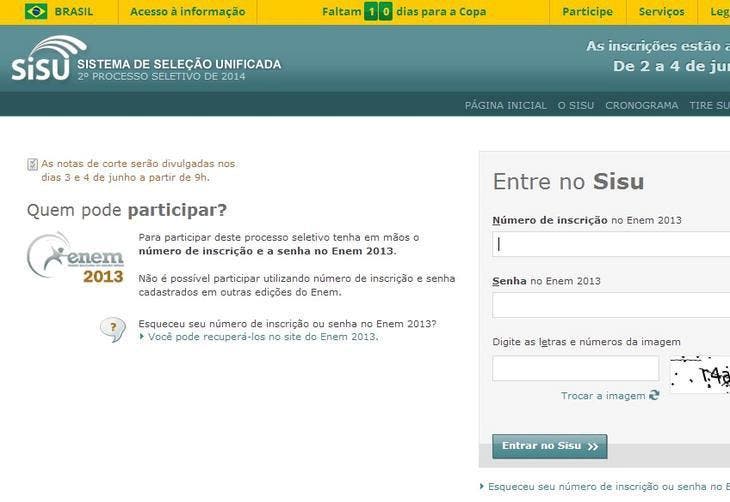Image resolution: width=730 pixels, height=502 pixels.
Task: Open the Participe menu item
Action: [x=588, y=12]
